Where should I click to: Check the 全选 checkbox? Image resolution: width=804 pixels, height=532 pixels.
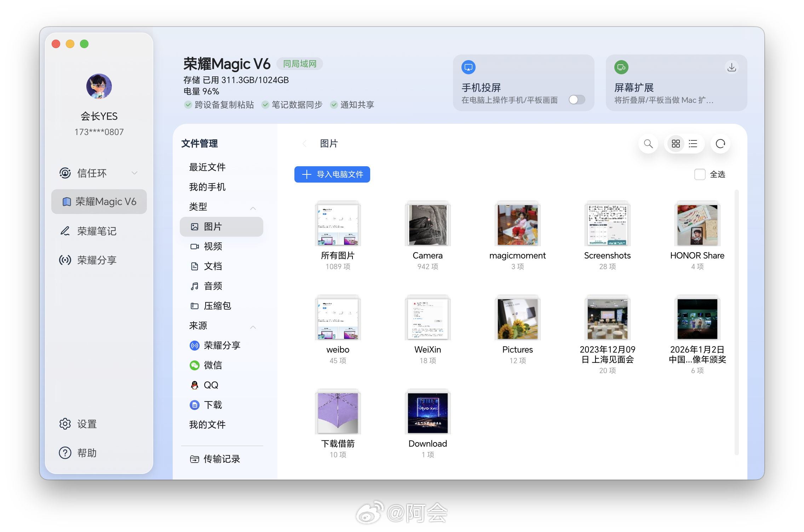tap(700, 174)
